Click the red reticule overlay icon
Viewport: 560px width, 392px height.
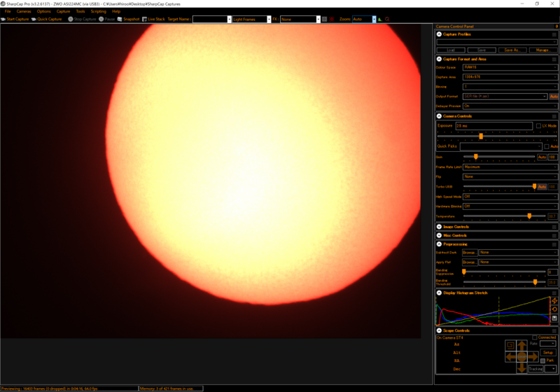pos(332,20)
